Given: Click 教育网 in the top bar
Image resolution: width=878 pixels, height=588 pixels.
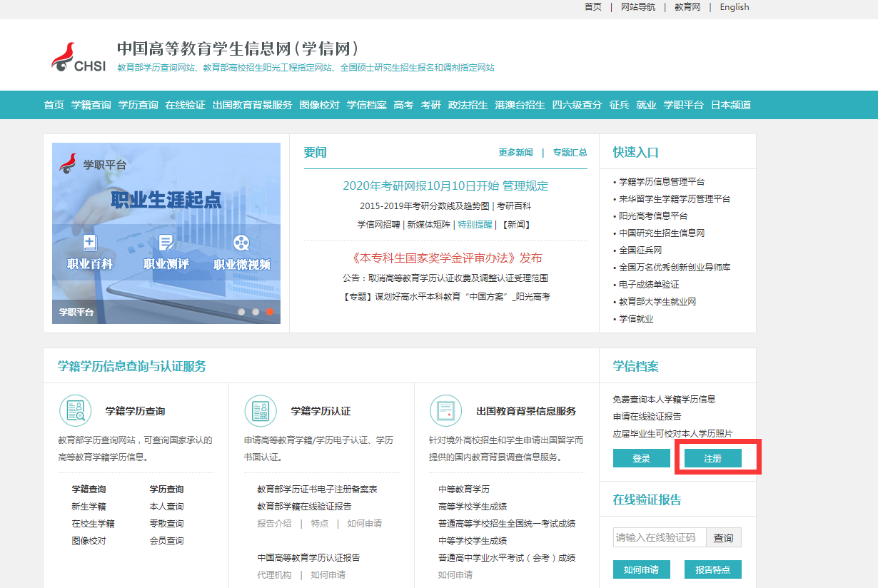Looking at the screenshot, I should tap(687, 7).
